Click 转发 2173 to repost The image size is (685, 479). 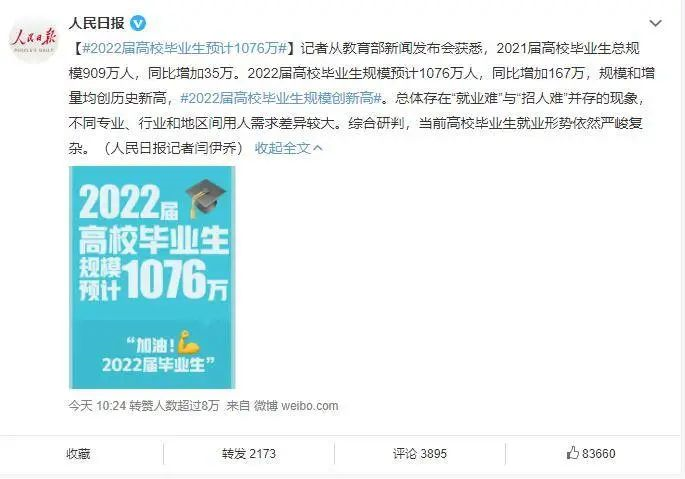(249, 454)
